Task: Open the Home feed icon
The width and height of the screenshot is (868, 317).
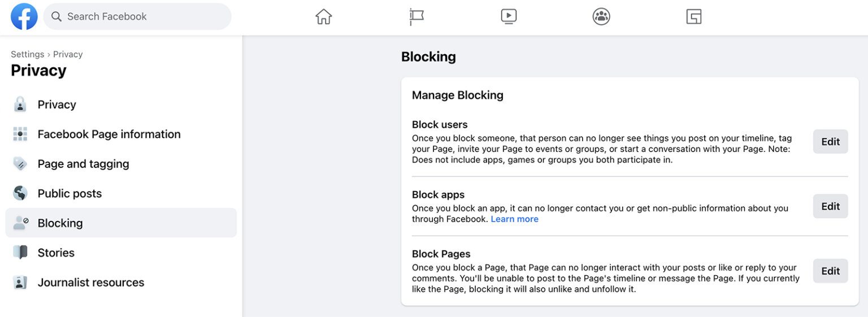Action: (x=323, y=16)
